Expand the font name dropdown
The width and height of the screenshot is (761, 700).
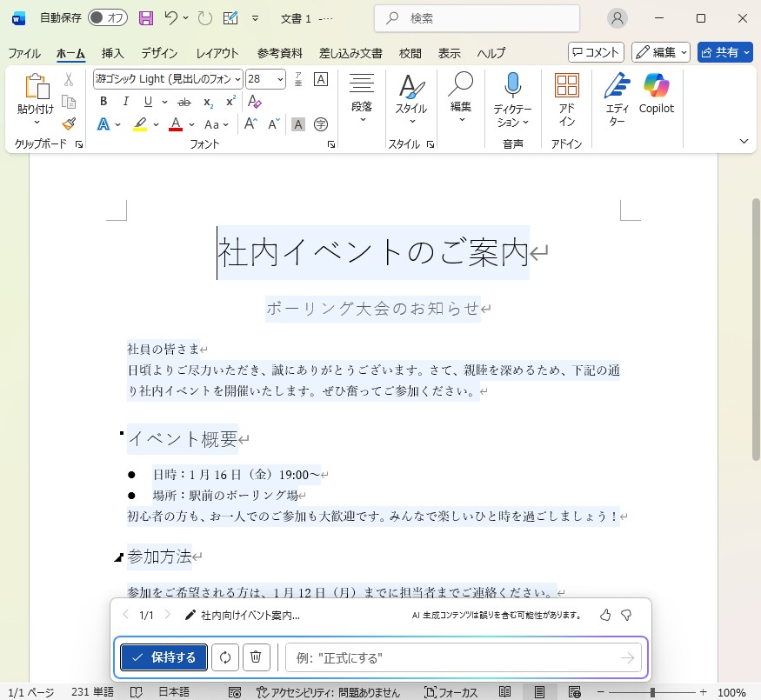pyautogui.click(x=238, y=79)
